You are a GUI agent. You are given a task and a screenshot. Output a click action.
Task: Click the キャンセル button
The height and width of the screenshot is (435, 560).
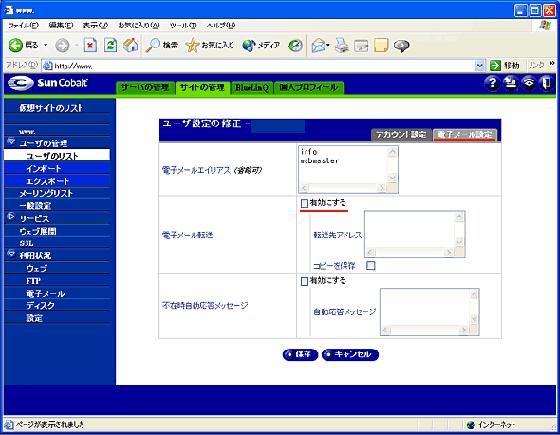pyautogui.click(x=350, y=355)
